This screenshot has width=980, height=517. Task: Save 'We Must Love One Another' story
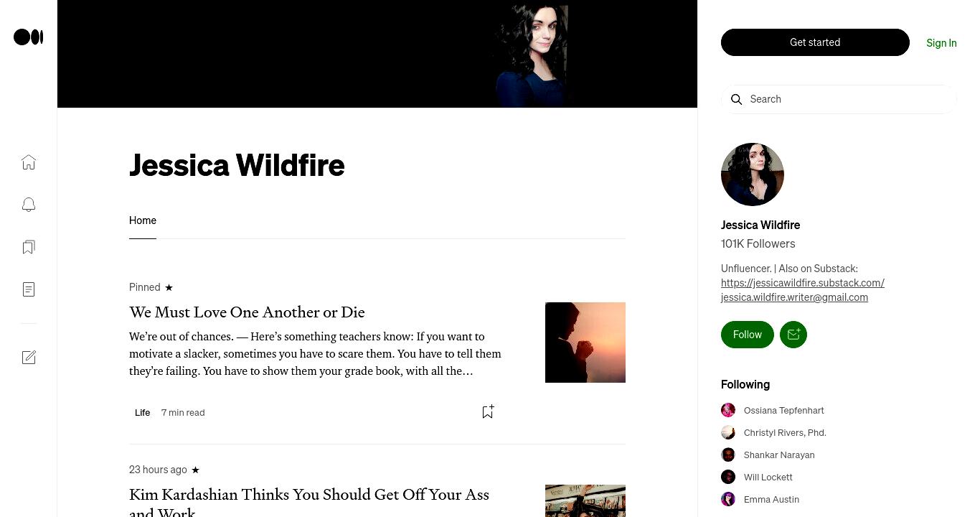(x=488, y=411)
